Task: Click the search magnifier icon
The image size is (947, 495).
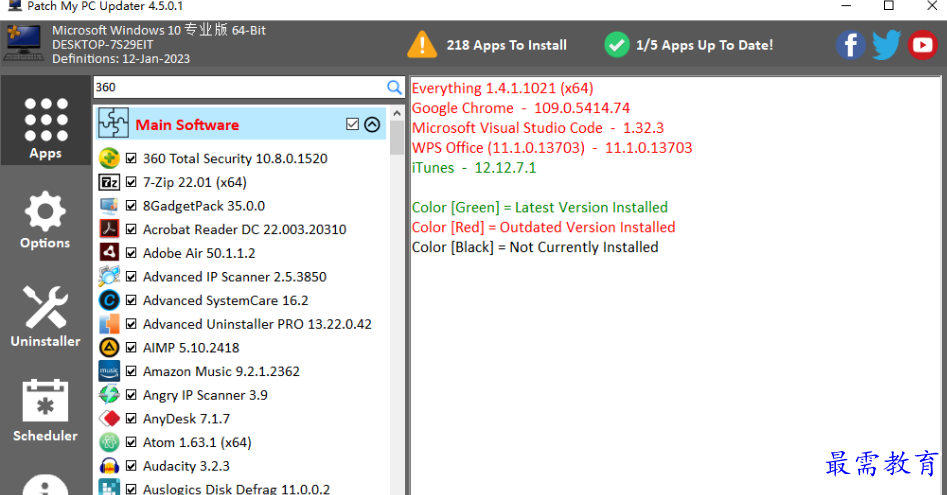Action: (x=394, y=88)
